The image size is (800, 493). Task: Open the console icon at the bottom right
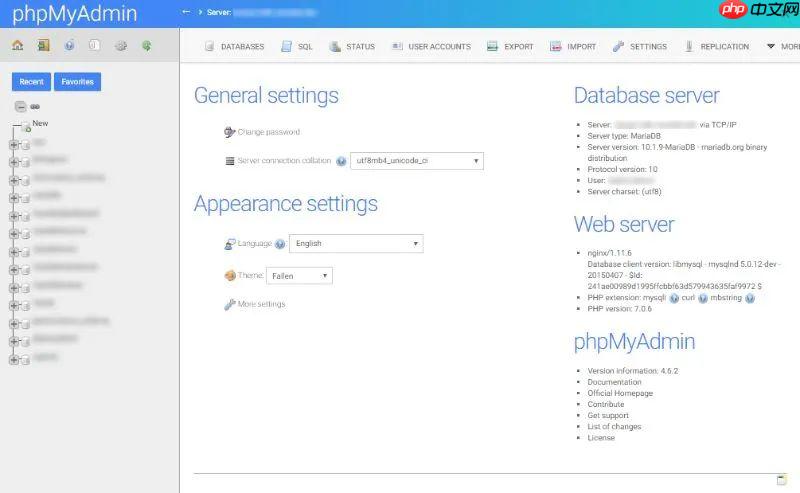(x=782, y=480)
